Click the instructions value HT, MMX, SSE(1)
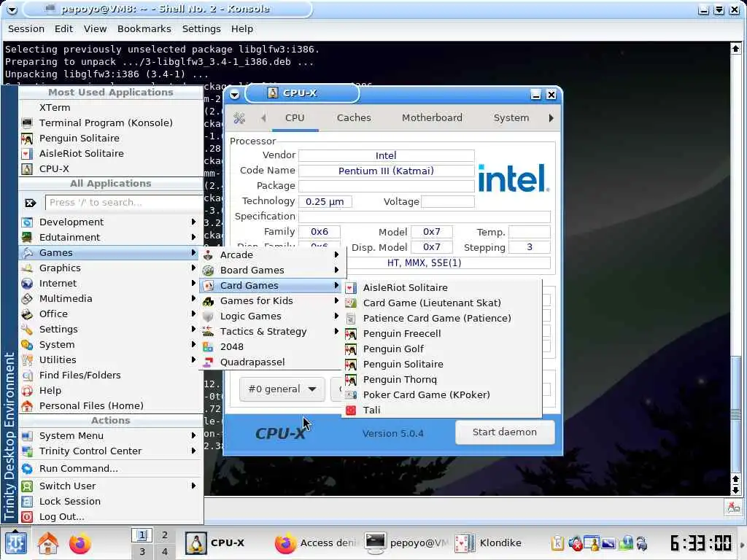 (x=424, y=262)
